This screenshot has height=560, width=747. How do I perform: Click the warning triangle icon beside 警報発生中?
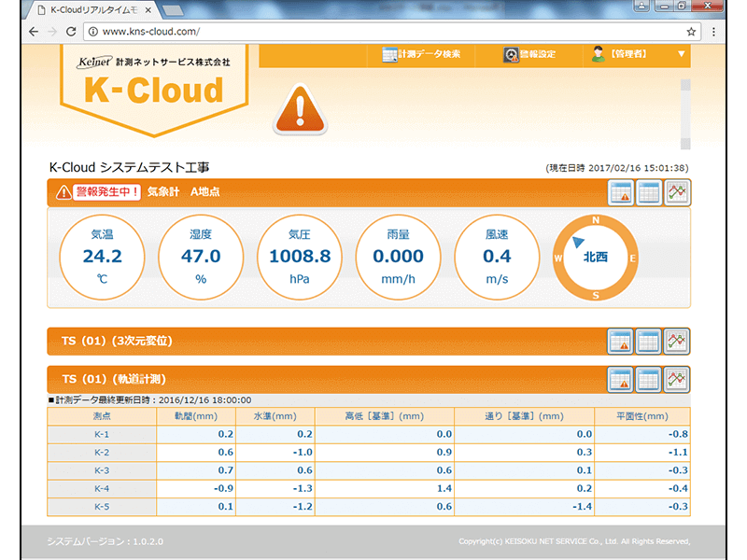point(63,192)
